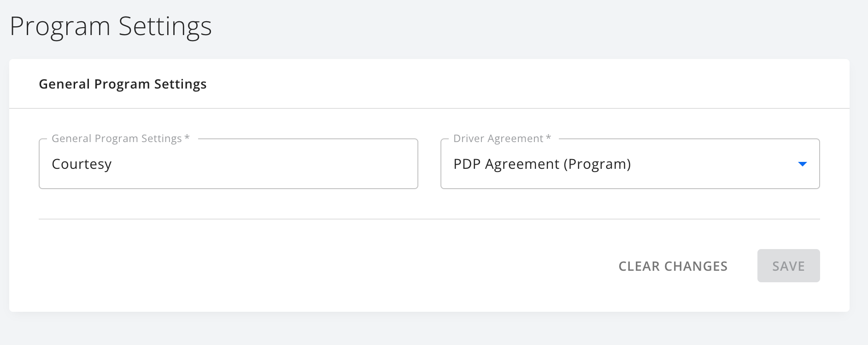Screen dimensions: 868x345
Task: Click CLEAR CHANGES to discard edits
Action: point(673,266)
